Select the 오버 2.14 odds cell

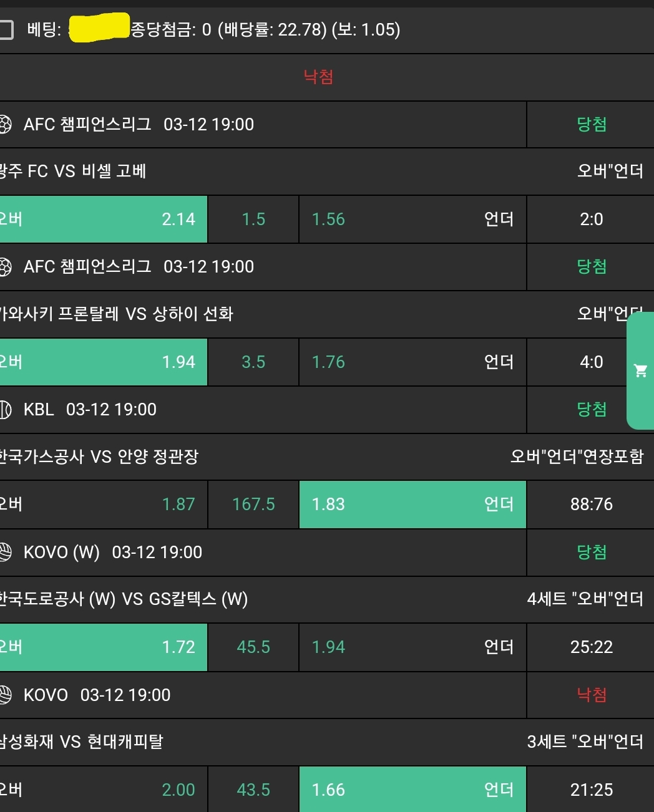(103, 220)
